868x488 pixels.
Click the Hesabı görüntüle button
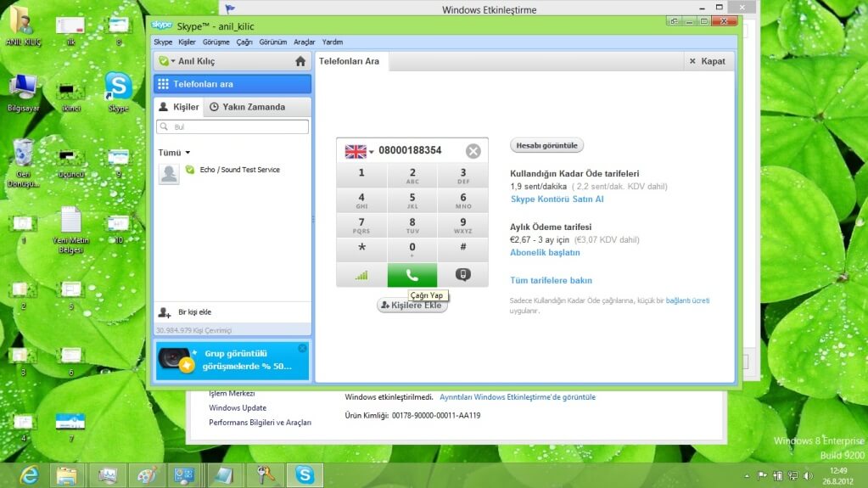tap(546, 145)
